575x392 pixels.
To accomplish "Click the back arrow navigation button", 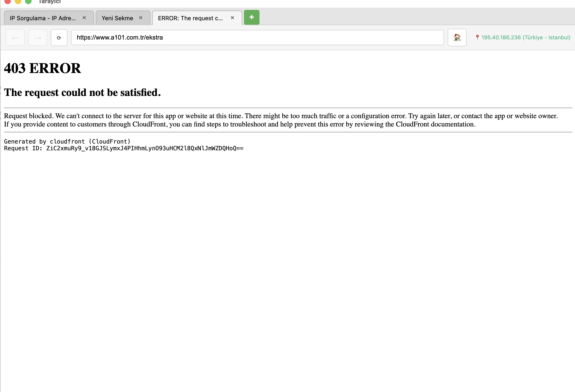I will pyautogui.click(x=15, y=38).
